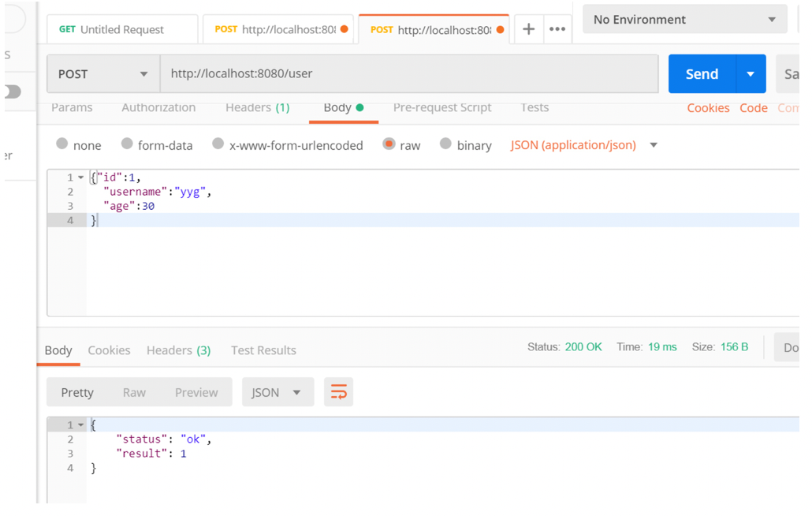812x516 pixels.
Task: Click the request URL input field
Action: pos(409,74)
